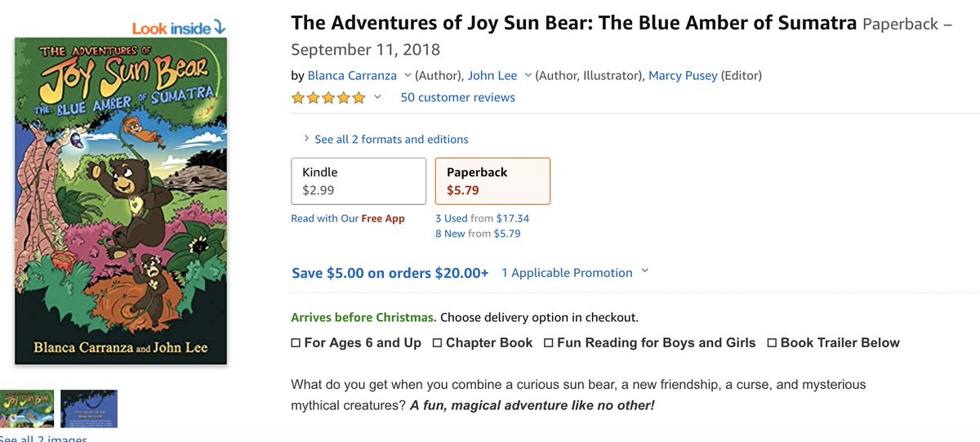The width and height of the screenshot is (980, 442).
Task: Select the Kindle format option
Action: coord(359,181)
